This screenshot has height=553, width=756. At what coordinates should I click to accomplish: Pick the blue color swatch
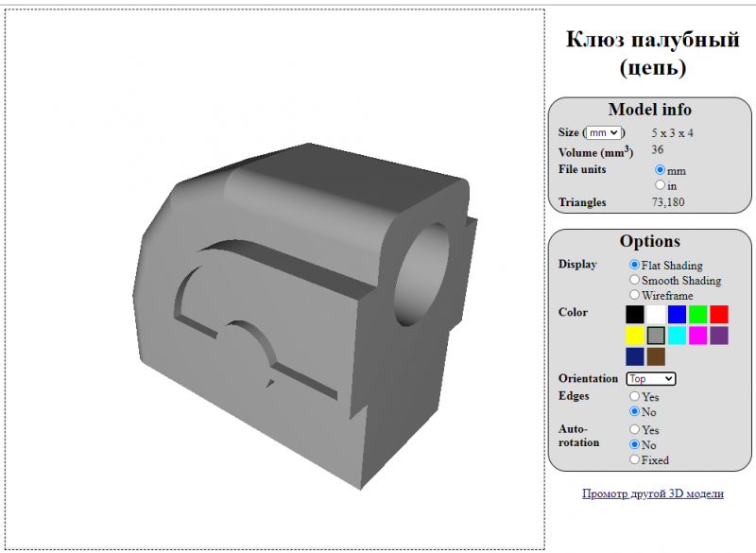677,314
